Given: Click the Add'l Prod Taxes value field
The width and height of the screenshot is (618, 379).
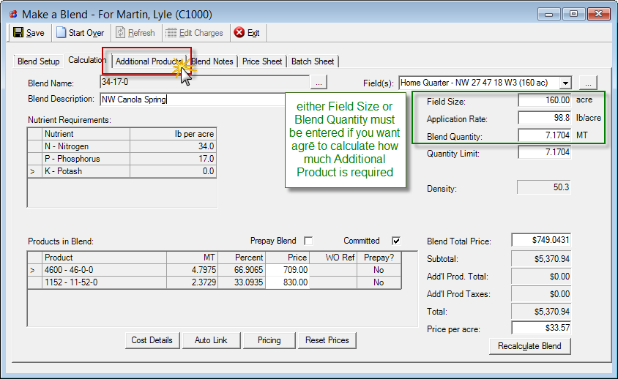Looking at the screenshot, I should [541, 294].
